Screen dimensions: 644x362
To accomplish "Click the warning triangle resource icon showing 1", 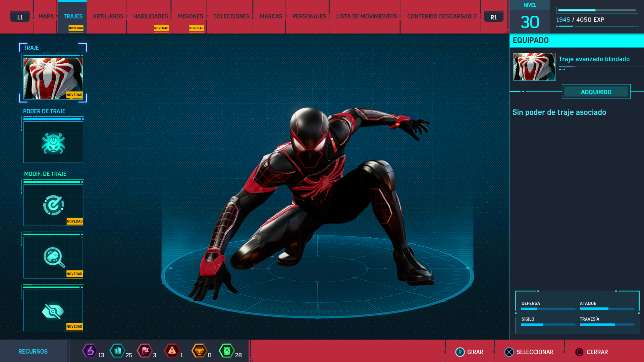I will 172,351.
